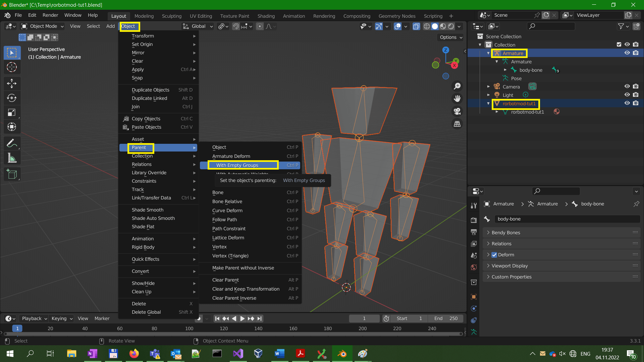
Task: Hide the Light object in the outliner
Action: pos(627,95)
